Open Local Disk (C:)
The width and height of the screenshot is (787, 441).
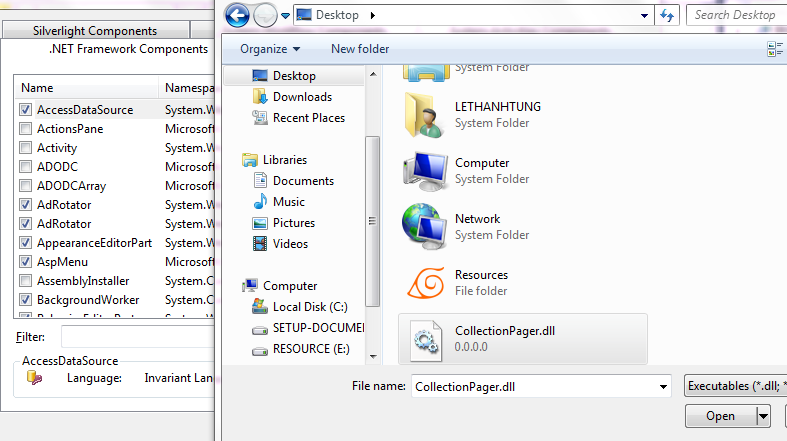tap(310, 307)
